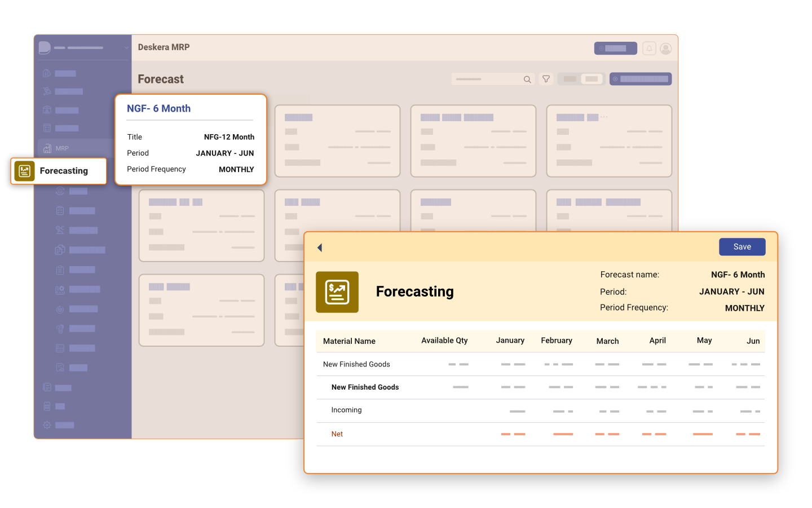812x508 pixels.
Task: Click the gold Forecasting chart icon in the panel
Action: [x=337, y=292]
